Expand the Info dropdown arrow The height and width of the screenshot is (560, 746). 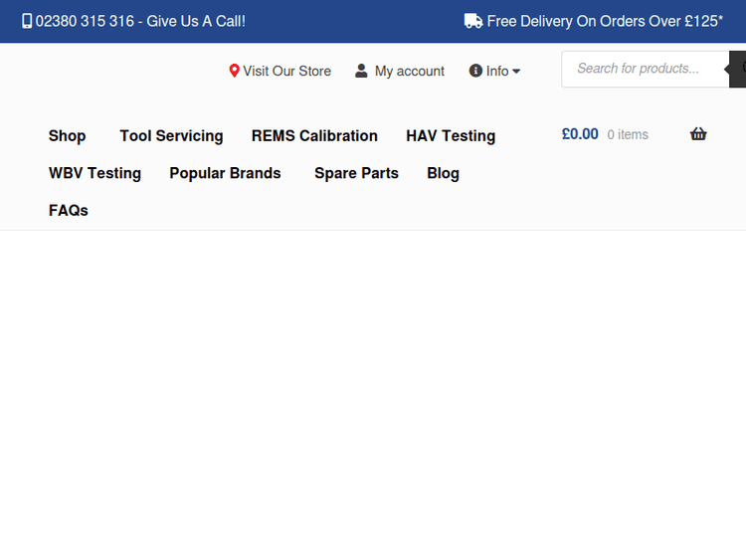pos(516,72)
